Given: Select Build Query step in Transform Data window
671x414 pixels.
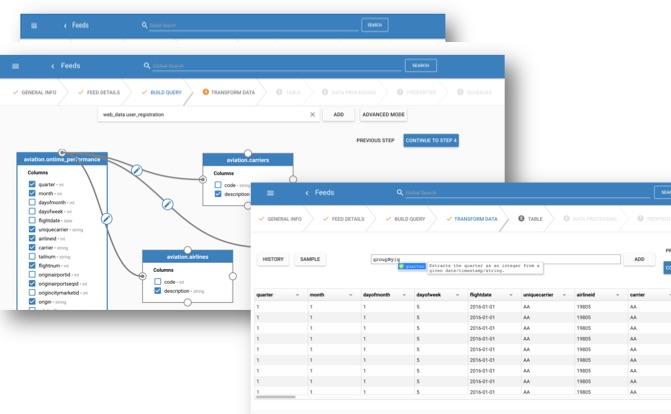Looking at the screenshot, I should 405,219.
